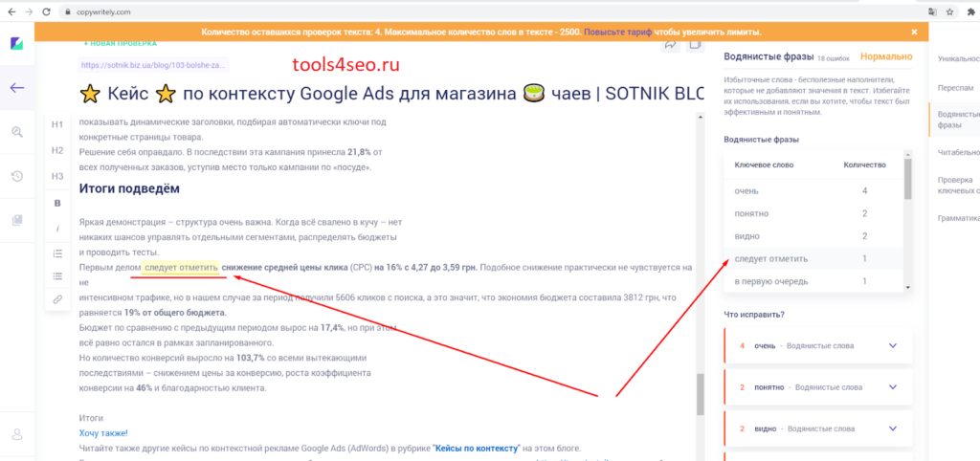The image size is (980, 461).
Task: Click the copy icon above text
Action: (695, 44)
